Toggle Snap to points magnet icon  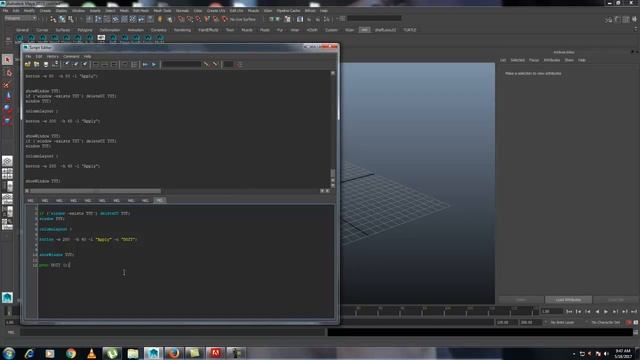198,19
